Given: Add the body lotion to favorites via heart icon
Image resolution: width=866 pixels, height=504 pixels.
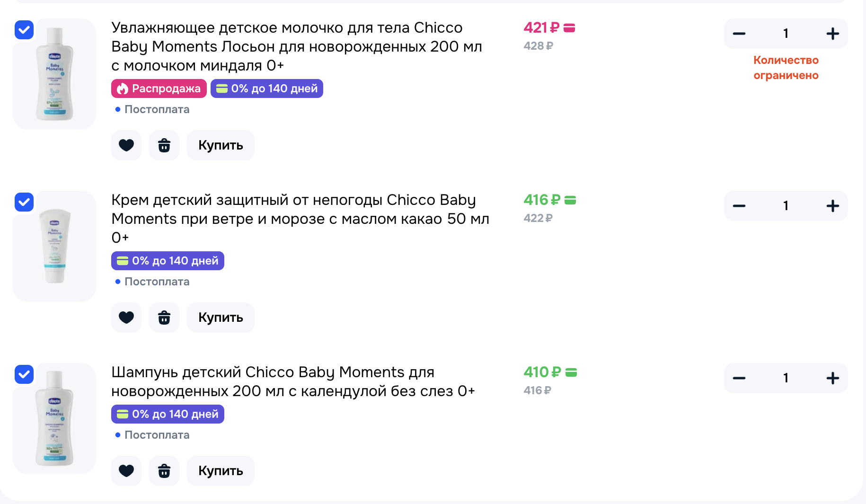Looking at the screenshot, I should click(x=126, y=145).
